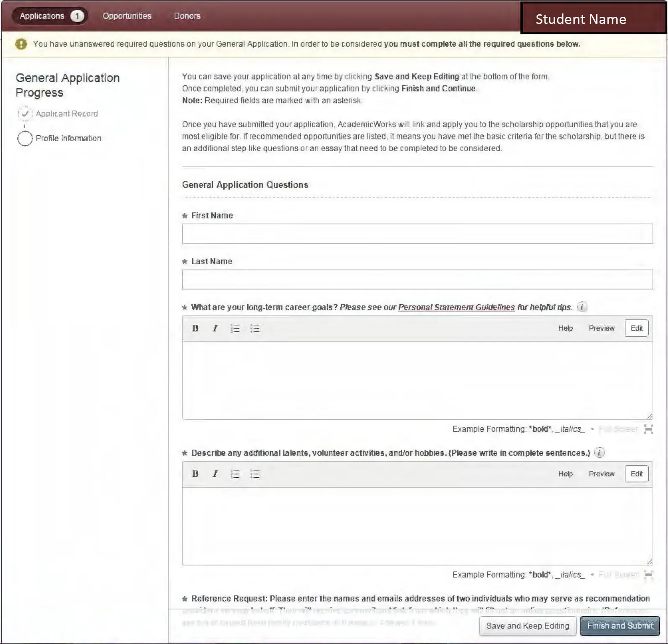Click Bold icon in talents and hobbies editor
This screenshot has width=668, height=644.
[x=195, y=474]
